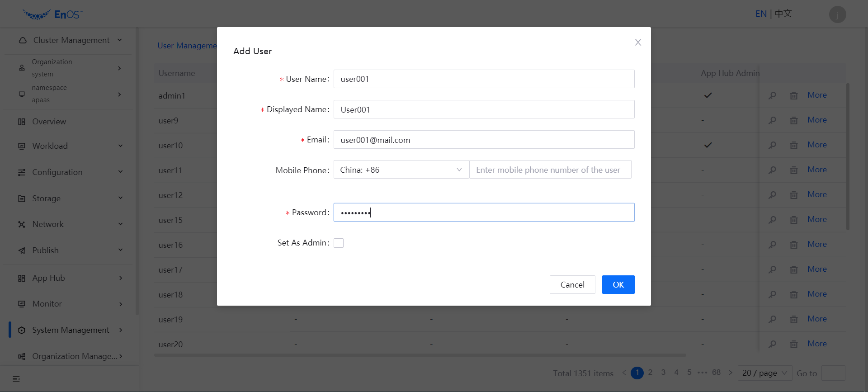Enable the Set As Admin checkbox
The image size is (868, 392).
coord(339,243)
